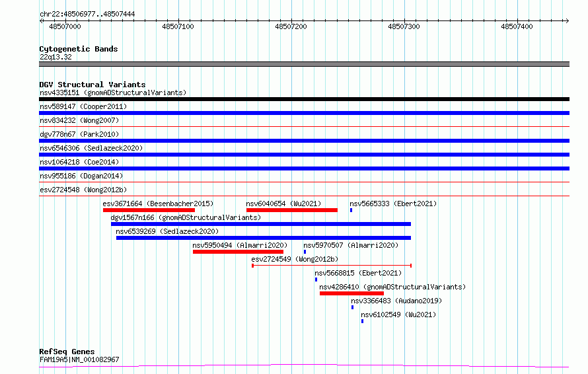Click the black bar of nsv4335151 gnomAD variant
Image resolution: width=588 pixels, height=374 pixels.
[x=304, y=99]
